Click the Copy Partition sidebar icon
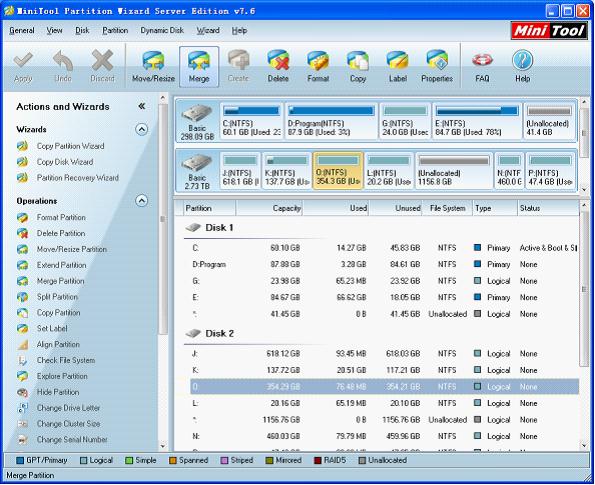Screen dimensions: 595x485 coord(23,313)
